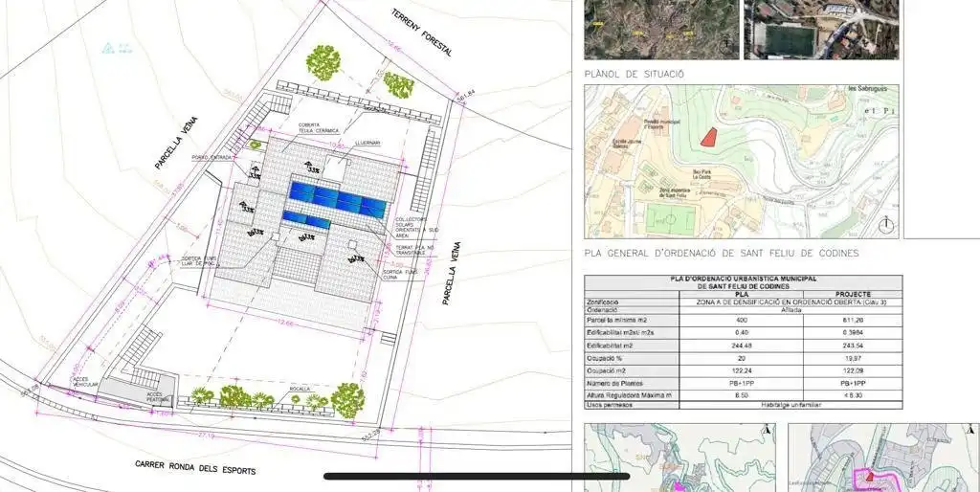Image resolution: width=980 pixels, height=492 pixels.
Task: Select the bottom-right map with the magenta outline
Action: click(x=883, y=458)
